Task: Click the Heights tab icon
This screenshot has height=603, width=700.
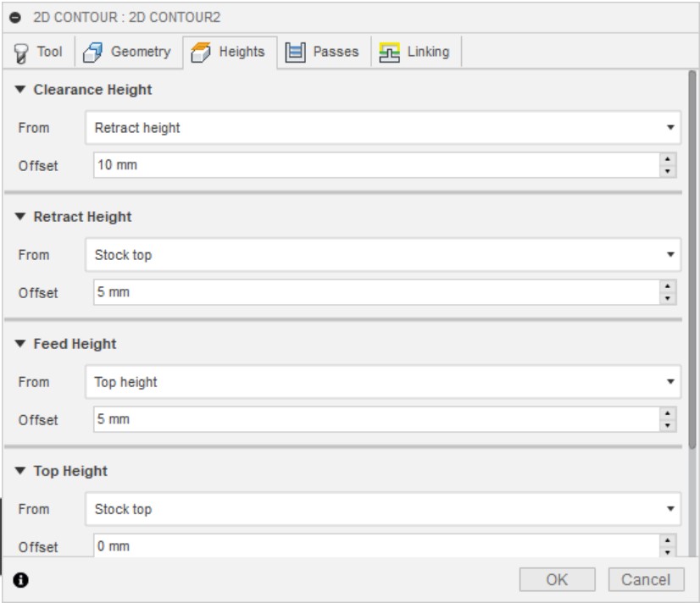Action: [202, 53]
